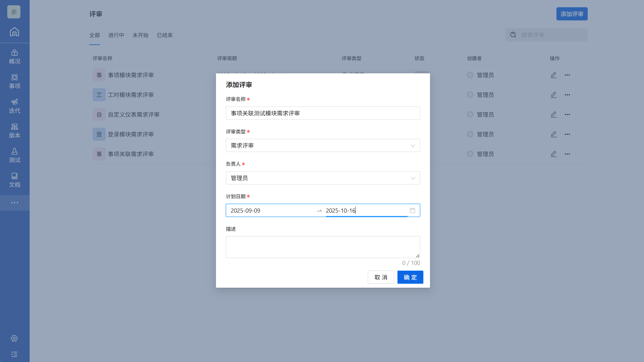Open 文档 documents section
The image size is (644, 362).
tap(14, 180)
